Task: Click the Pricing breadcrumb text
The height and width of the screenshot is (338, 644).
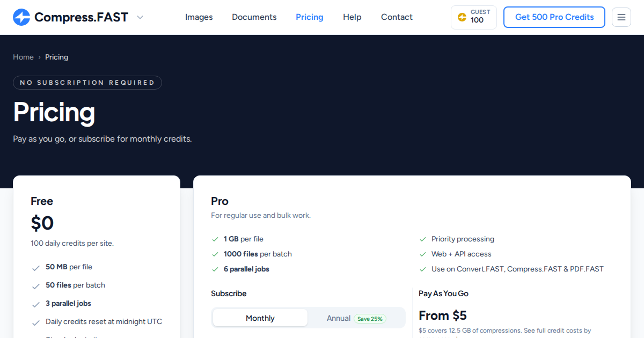Action: (x=56, y=57)
